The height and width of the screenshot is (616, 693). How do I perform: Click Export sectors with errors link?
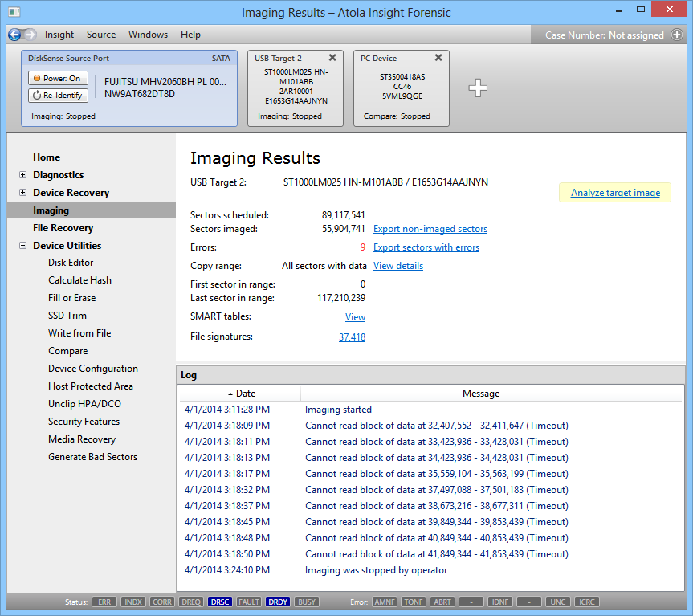point(426,247)
